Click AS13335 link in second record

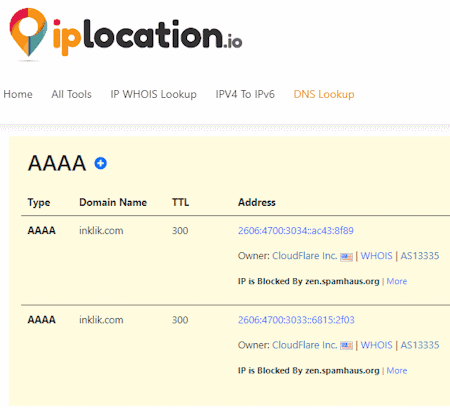point(420,345)
